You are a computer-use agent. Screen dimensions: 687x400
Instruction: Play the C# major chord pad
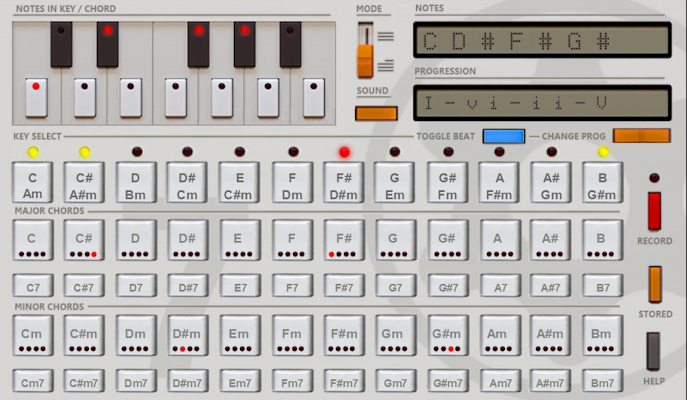click(84, 240)
